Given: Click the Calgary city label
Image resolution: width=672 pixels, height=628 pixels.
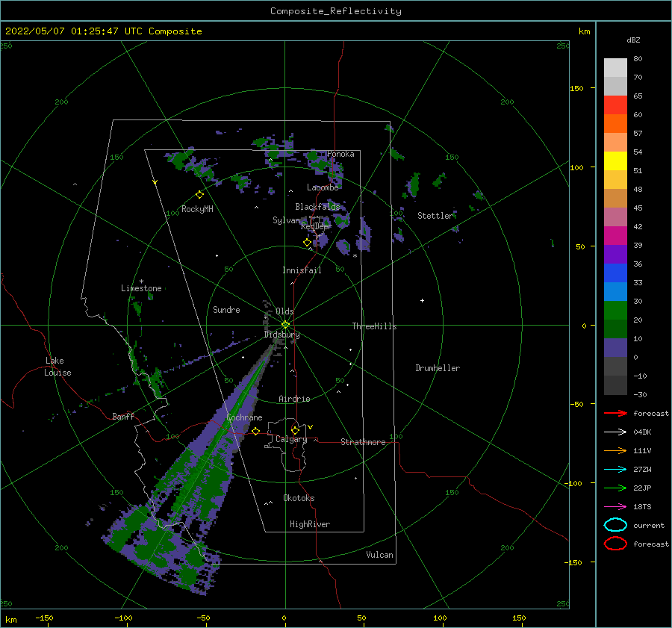Looking at the screenshot, I should (x=291, y=439).
